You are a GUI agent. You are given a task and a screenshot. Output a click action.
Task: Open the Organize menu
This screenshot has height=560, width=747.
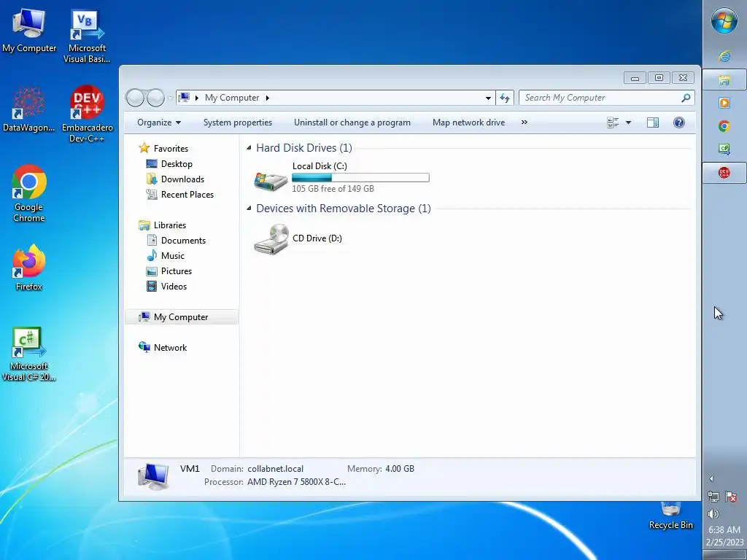coord(158,122)
